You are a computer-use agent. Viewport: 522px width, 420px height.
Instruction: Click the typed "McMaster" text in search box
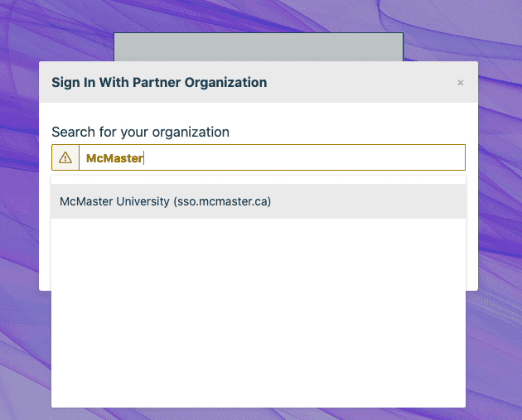click(114, 158)
